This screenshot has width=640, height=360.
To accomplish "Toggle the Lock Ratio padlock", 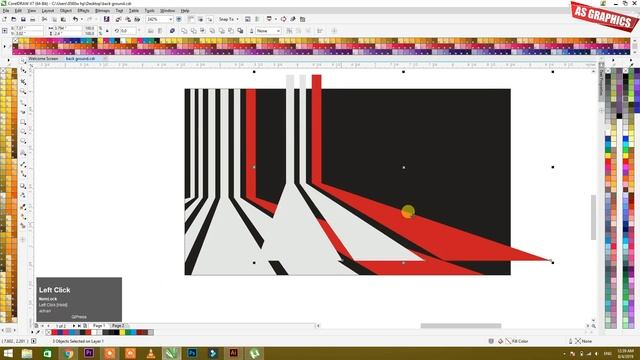I will [x=107, y=31].
